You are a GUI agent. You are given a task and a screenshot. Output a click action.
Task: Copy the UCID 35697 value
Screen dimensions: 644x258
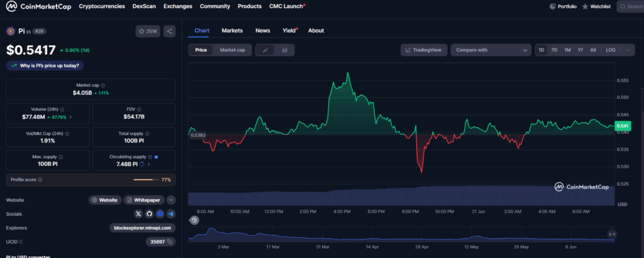pyautogui.click(x=169, y=242)
